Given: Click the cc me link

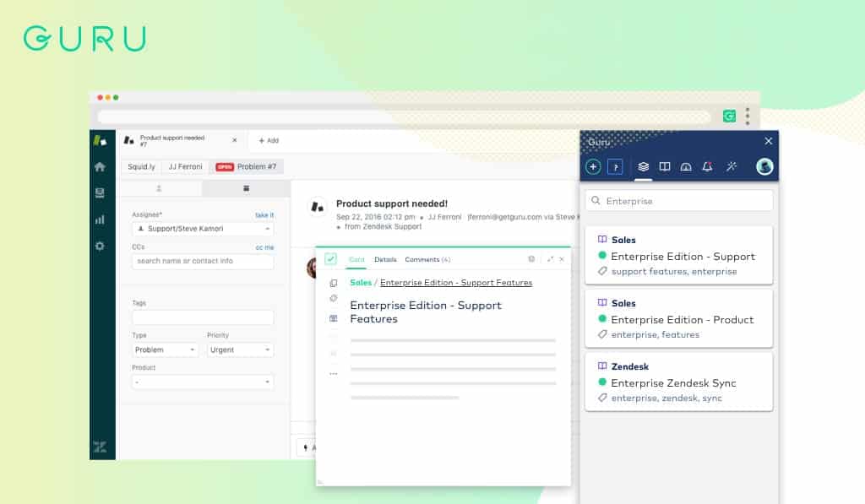Looking at the screenshot, I should [x=264, y=247].
